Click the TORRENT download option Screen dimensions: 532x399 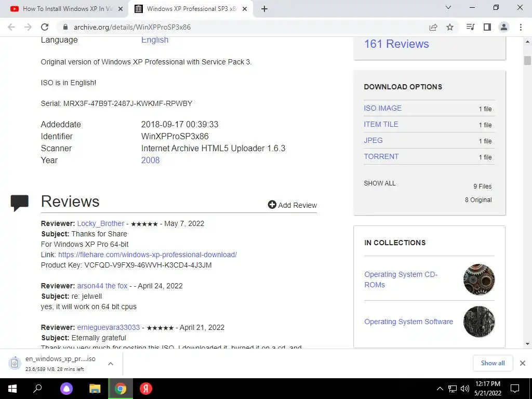click(x=381, y=156)
